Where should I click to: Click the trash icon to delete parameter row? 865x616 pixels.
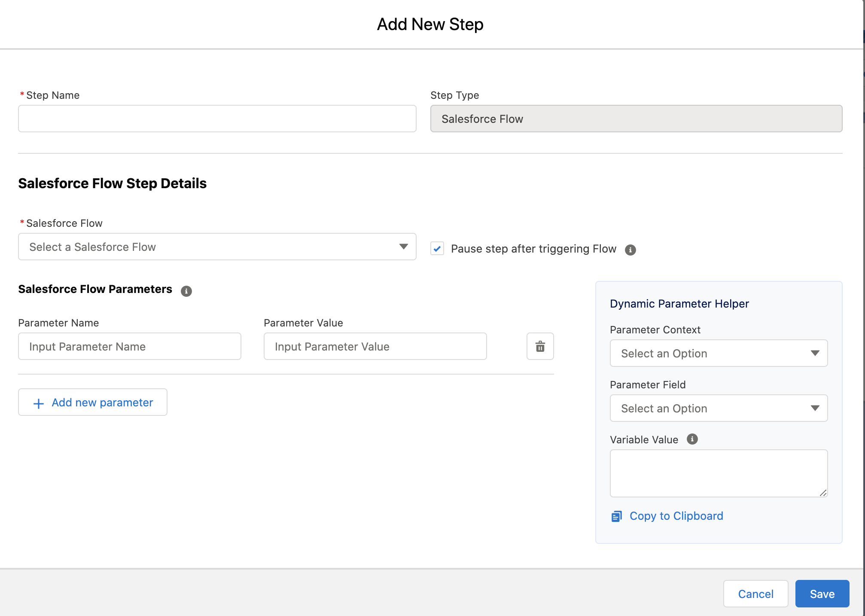540,346
